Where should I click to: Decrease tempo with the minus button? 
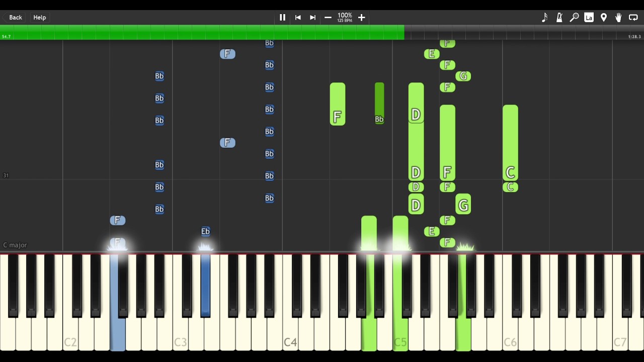pyautogui.click(x=328, y=18)
